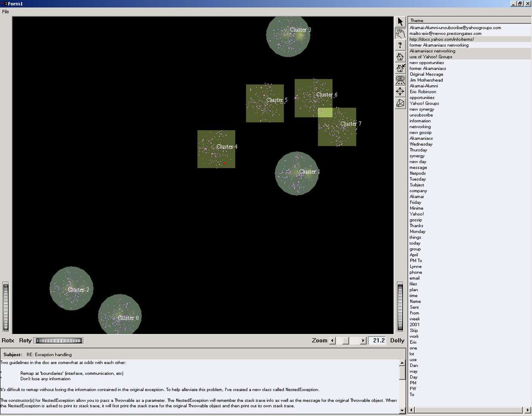Screen dimensions: 532x416
Task: Reset camera with the Home icon
Action: click(x=400, y=57)
